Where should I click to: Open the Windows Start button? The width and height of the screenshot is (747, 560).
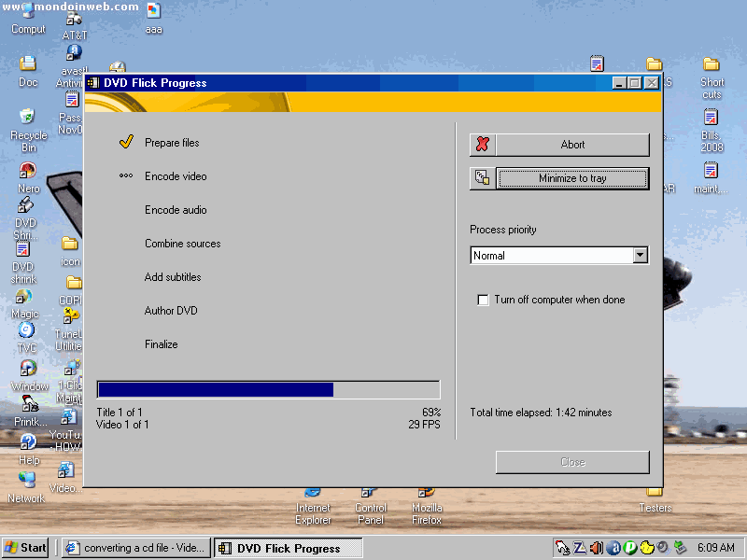[25, 548]
